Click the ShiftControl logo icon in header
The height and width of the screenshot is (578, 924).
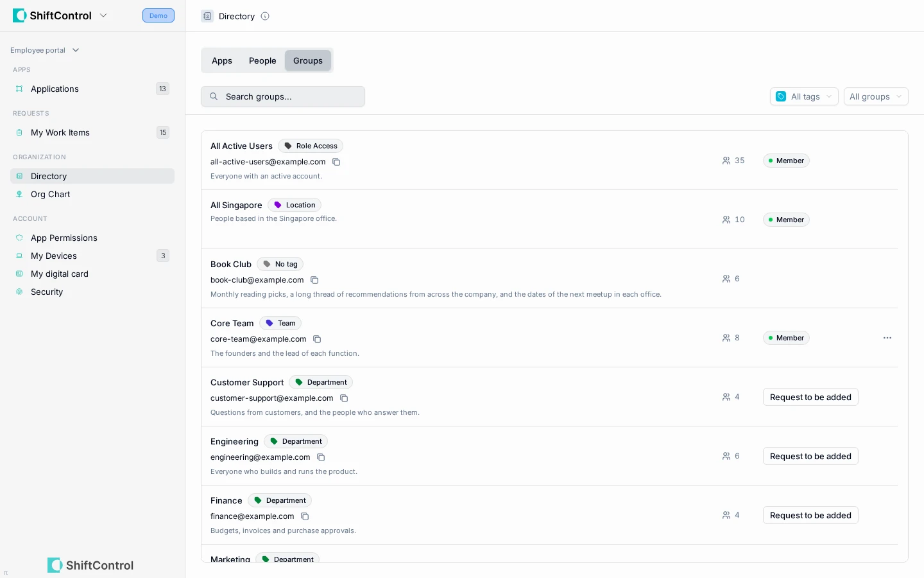pyautogui.click(x=19, y=15)
